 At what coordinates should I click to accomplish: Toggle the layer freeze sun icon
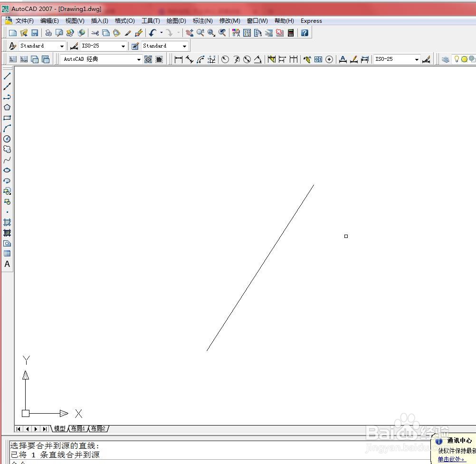(464, 59)
